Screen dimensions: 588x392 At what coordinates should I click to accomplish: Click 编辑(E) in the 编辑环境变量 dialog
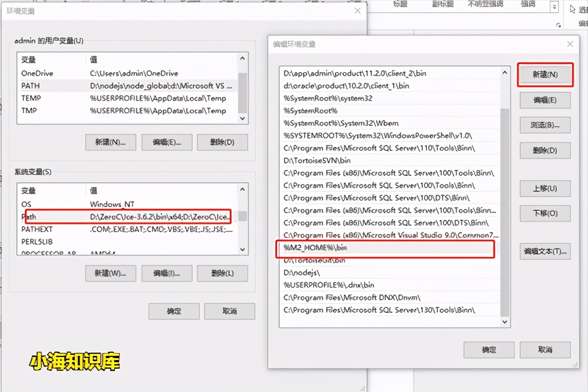click(x=545, y=100)
